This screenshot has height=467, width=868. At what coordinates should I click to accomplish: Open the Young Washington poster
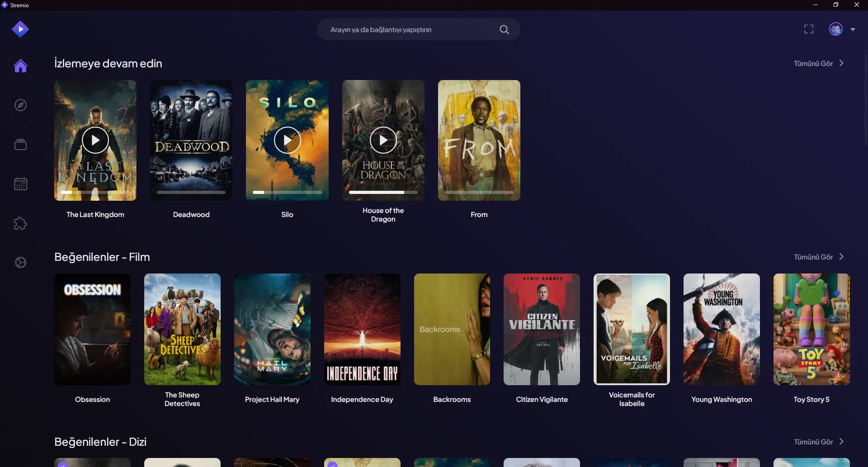point(722,330)
